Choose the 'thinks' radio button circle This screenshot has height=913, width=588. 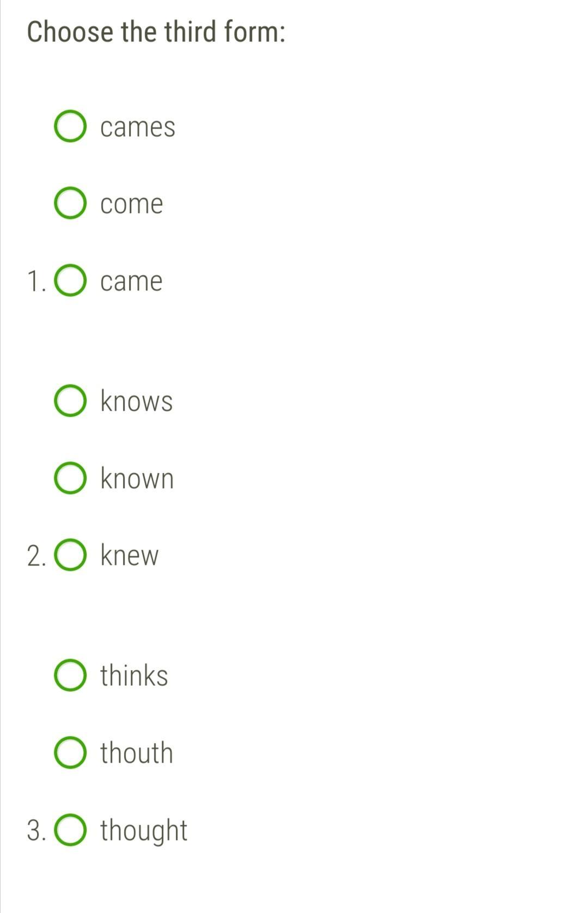70,675
